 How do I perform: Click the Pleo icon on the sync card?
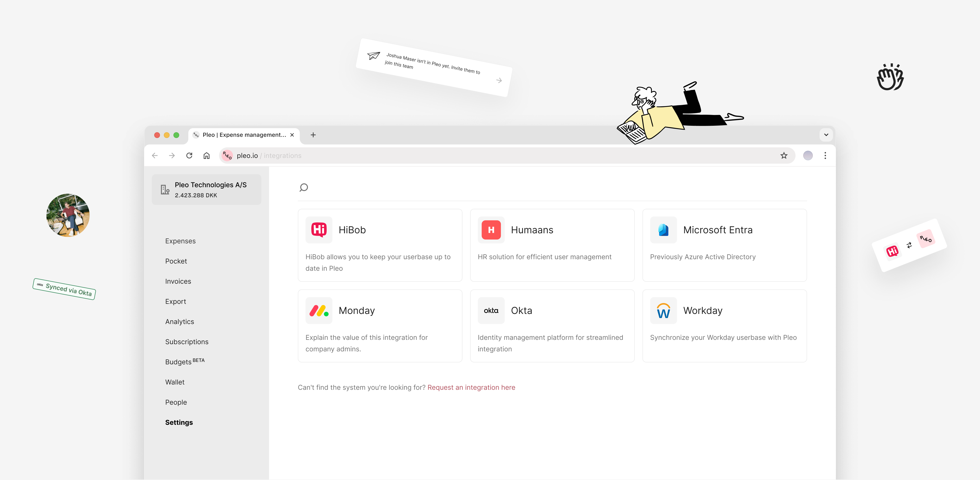[x=926, y=239]
